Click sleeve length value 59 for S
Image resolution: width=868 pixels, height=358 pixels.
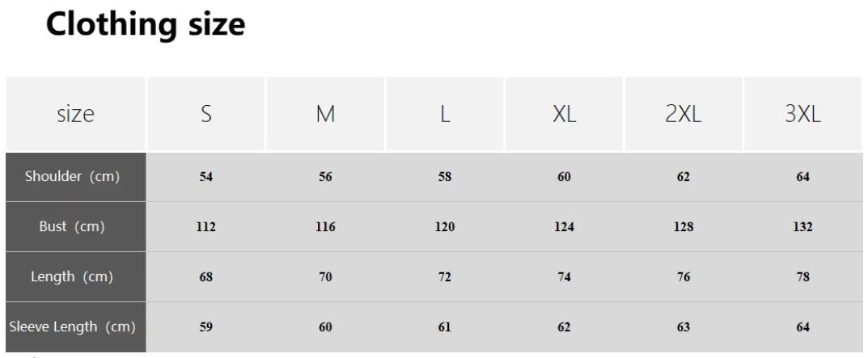click(x=206, y=327)
